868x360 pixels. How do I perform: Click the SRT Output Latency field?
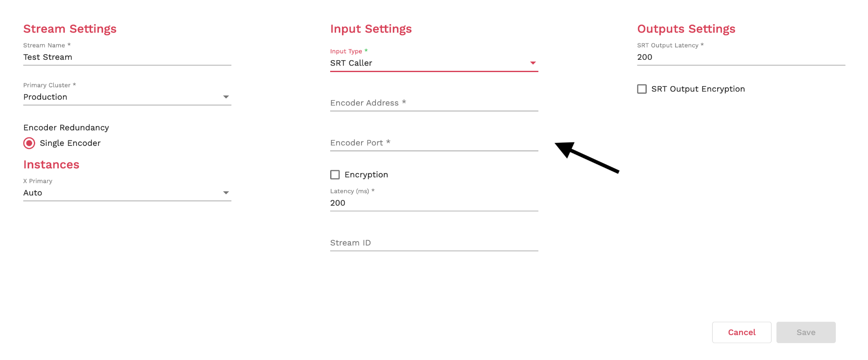point(741,57)
